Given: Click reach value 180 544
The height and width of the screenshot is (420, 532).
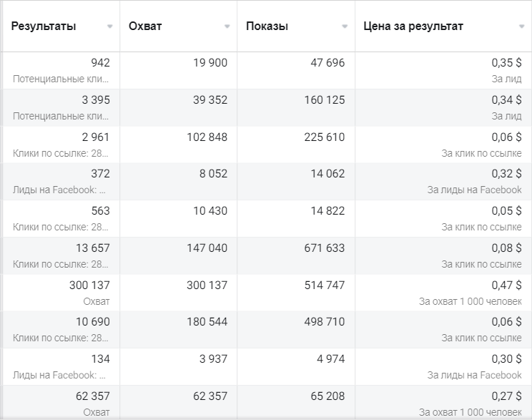Looking at the screenshot, I should 207,321.
